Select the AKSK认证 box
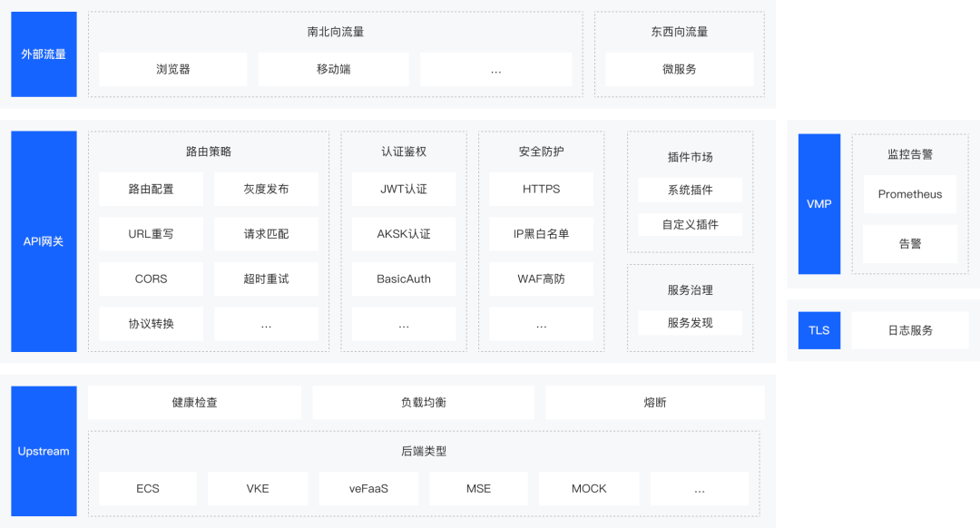The height and width of the screenshot is (528, 980). (404, 234)
